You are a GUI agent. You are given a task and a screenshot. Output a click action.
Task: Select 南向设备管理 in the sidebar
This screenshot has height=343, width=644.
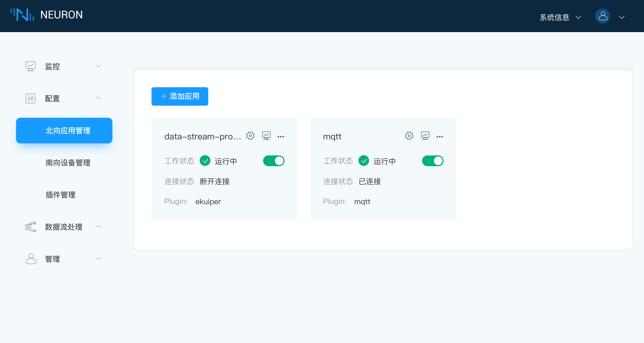pos(68,163)
